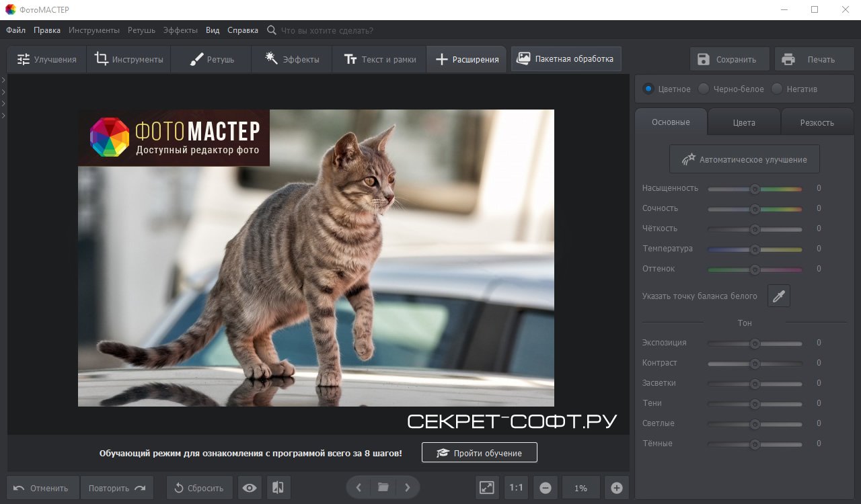Click the Тени slider handle
The height and width of the screenshot is (504, 861).
click(755, 404)
